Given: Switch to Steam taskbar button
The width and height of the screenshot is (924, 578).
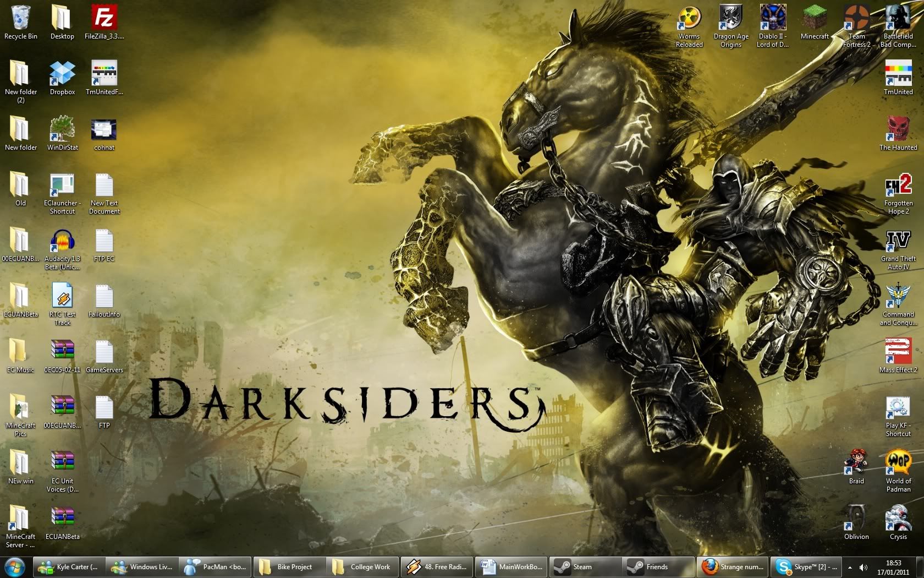Looking at the screenshot, I should coord(585,566).
